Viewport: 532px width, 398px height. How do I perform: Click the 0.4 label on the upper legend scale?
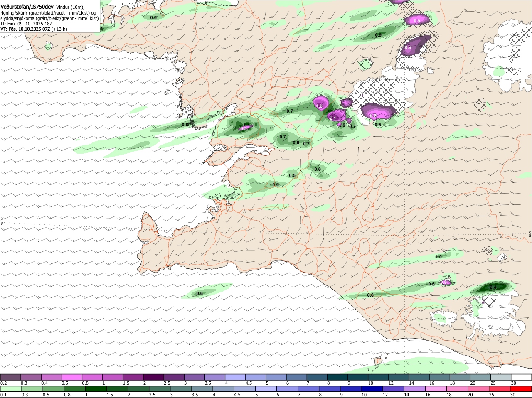tap(44, 383)
